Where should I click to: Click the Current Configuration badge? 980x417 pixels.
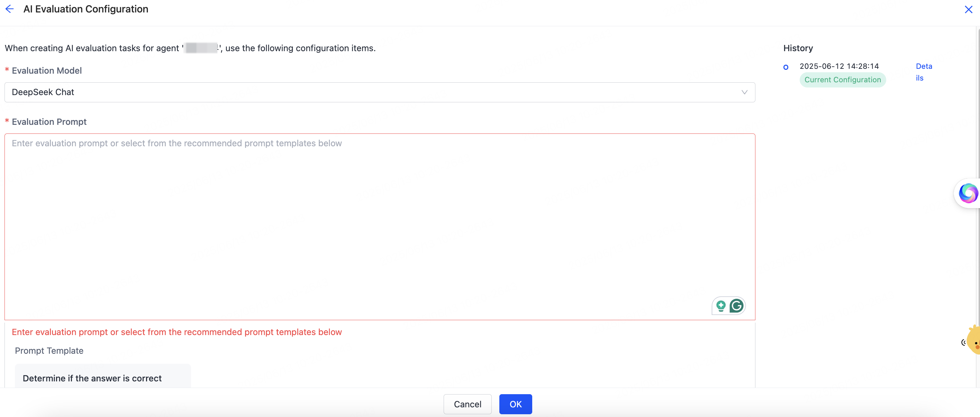tap(843, 80)
